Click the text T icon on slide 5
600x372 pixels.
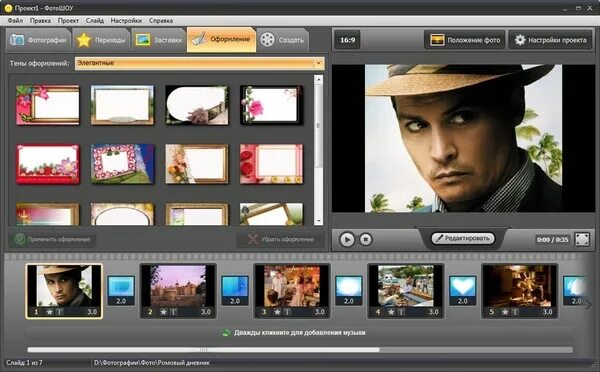pyautogui.click(x=515, y=312)
